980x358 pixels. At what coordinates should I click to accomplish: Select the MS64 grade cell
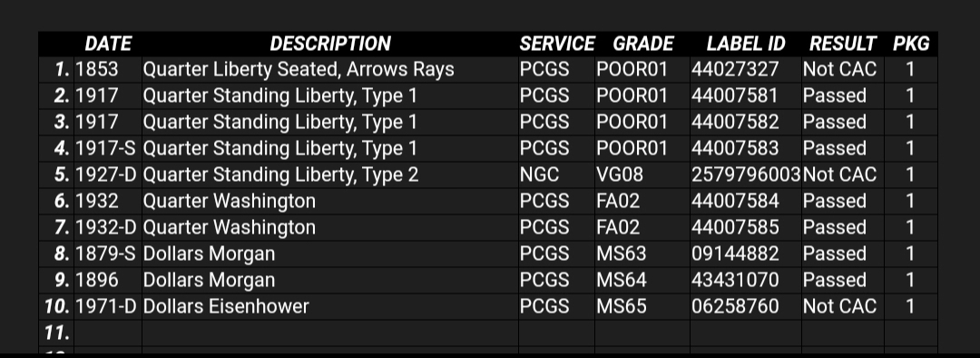tap(642, 280)
